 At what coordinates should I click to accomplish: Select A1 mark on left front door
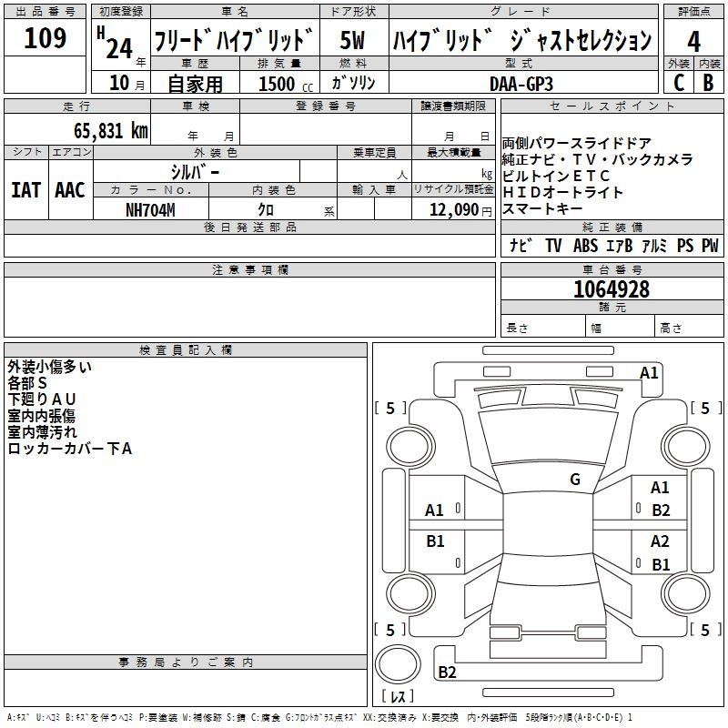click(x=434, y=511)
